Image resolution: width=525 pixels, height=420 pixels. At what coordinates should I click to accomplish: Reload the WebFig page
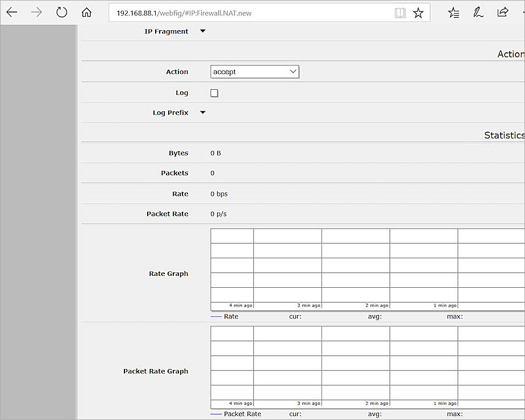[x=61, y=12]
